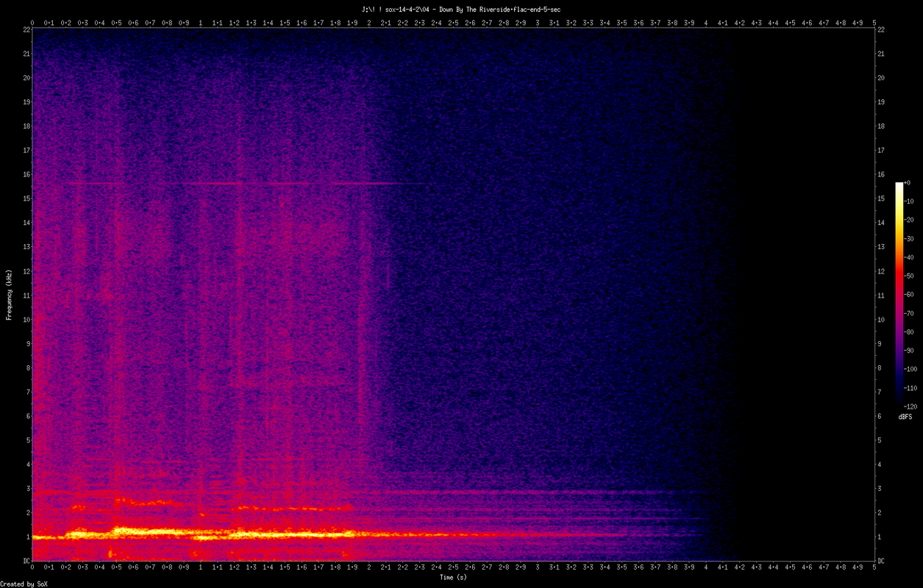Click "3.3" on the top time axis
This screenshot has height=588, width=923.
pos(588,23)
